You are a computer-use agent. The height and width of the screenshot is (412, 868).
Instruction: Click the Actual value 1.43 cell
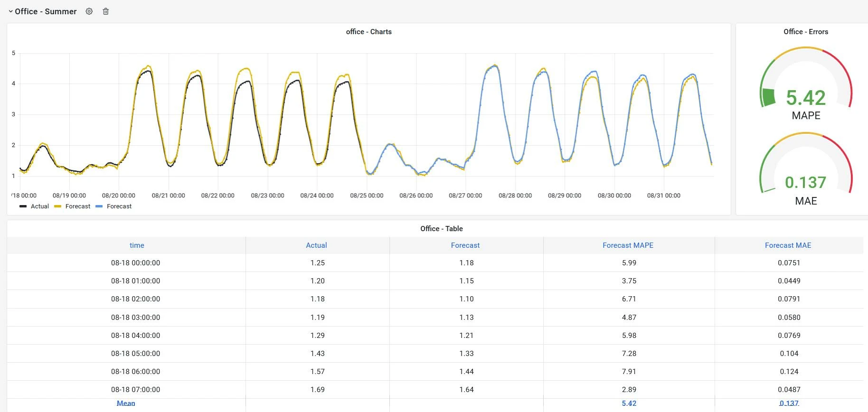(318, 354)
